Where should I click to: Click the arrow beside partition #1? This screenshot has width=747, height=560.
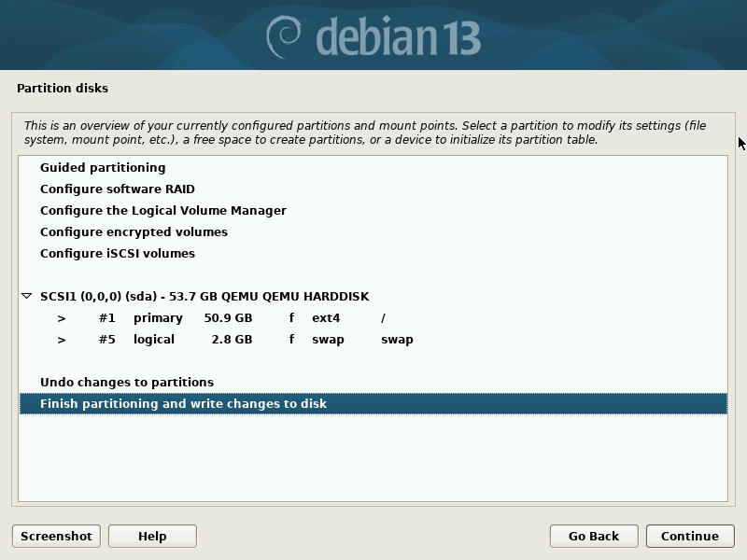tap(62, 318)
